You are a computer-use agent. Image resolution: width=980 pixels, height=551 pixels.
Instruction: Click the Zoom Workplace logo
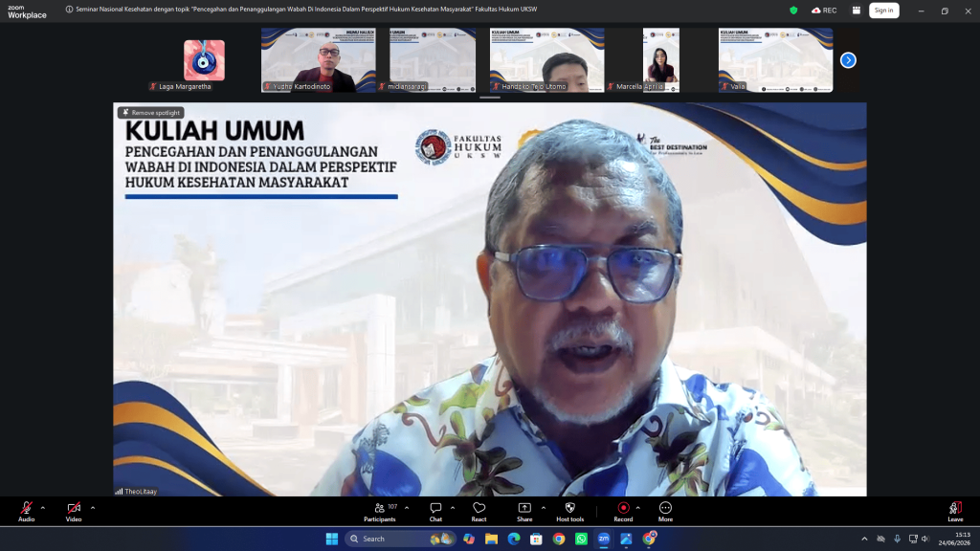tap(27, 11)
